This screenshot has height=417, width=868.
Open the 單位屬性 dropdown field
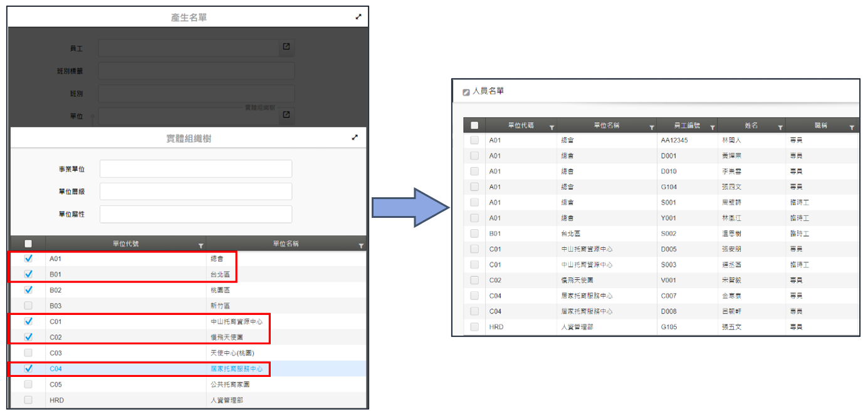(196, 214)
